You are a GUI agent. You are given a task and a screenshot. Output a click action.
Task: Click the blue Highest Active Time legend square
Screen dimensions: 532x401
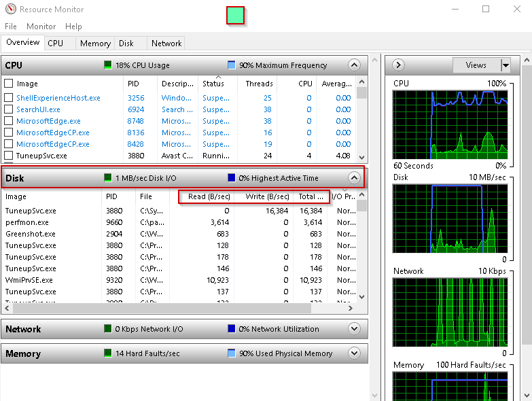(x=232, y=178)
